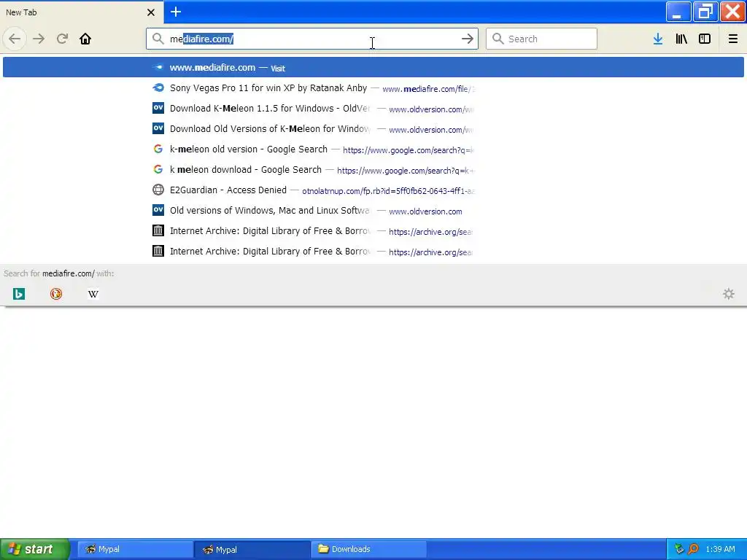This screenshot has height=560, width=747.
Task: Search with DuckDuckGo engine icon
Action: tap(56, 294)
